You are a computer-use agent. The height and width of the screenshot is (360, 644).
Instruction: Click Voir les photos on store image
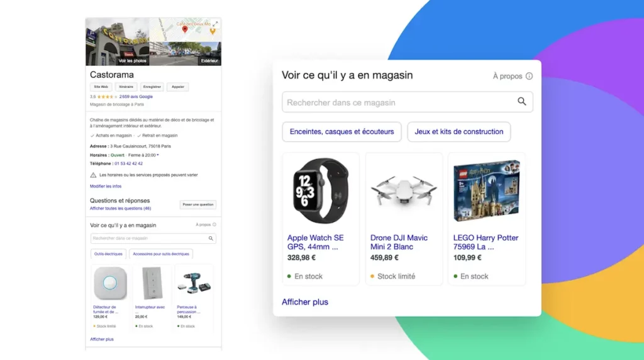coord(132,61)
